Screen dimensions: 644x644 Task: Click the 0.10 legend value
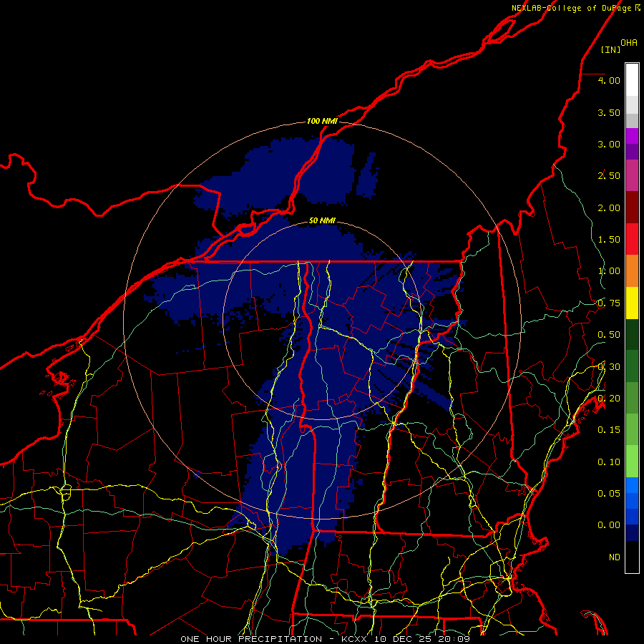[609, 462]
